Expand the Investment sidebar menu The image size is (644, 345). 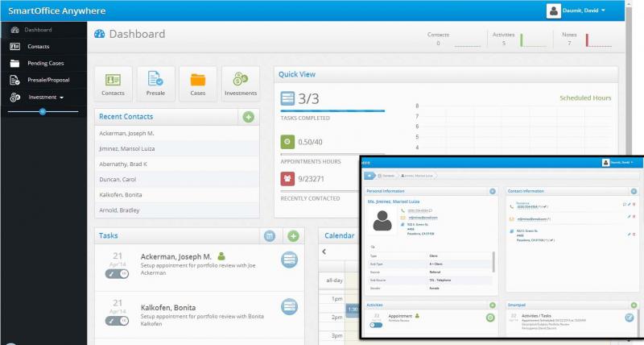46,98
